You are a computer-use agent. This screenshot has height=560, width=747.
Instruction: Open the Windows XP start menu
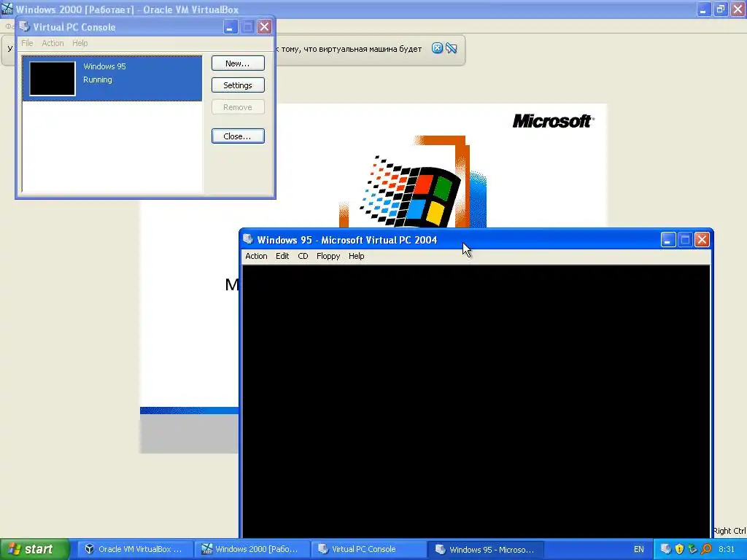pos(34,549)
